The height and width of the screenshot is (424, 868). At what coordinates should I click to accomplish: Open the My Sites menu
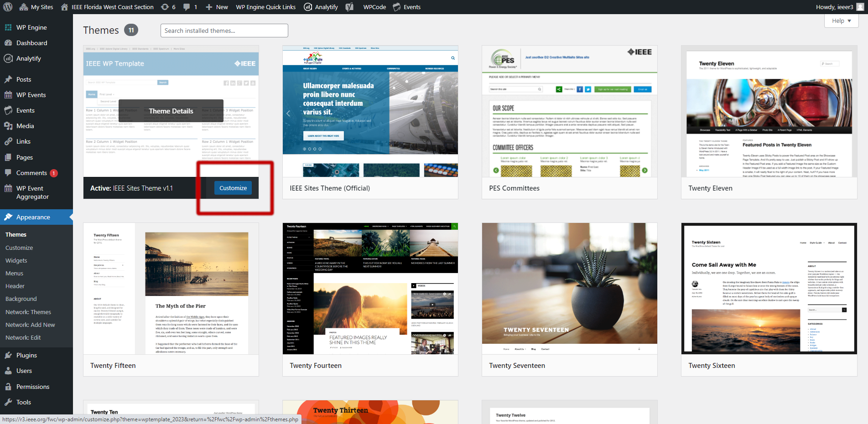coord(36,7)
